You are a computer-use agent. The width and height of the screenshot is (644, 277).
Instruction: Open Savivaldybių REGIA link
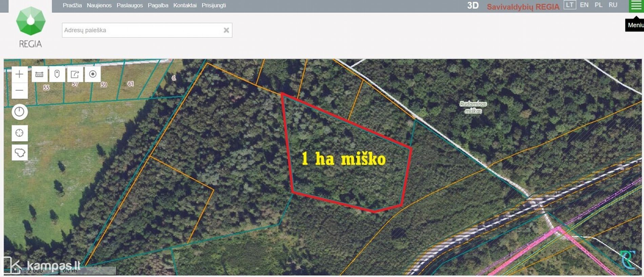pos(523,7)
